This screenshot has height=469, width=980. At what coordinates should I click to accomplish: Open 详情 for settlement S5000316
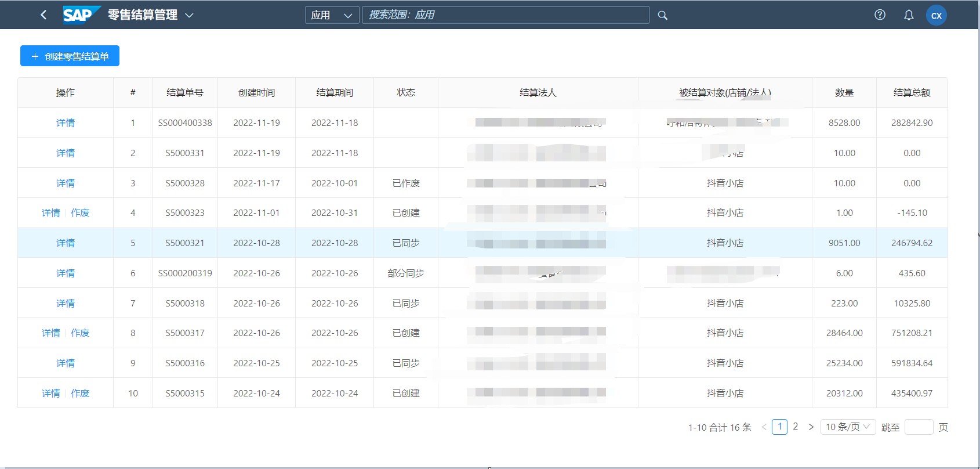[66, 363]
